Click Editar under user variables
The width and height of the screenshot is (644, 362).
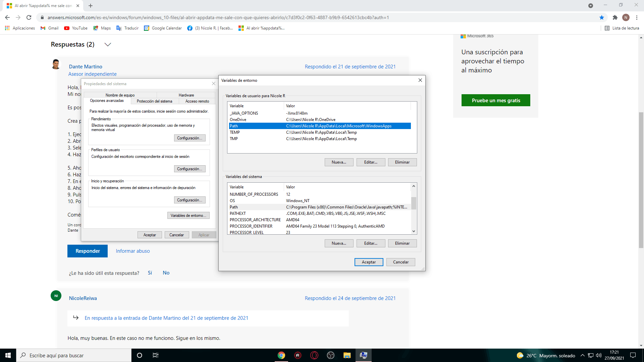click(371, 162)
